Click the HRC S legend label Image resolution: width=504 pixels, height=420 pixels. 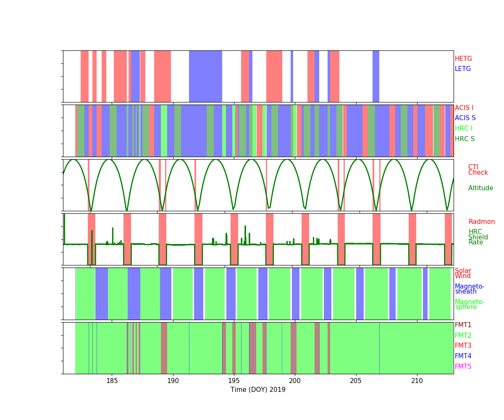pyautogui.click(x=465, y=139)
